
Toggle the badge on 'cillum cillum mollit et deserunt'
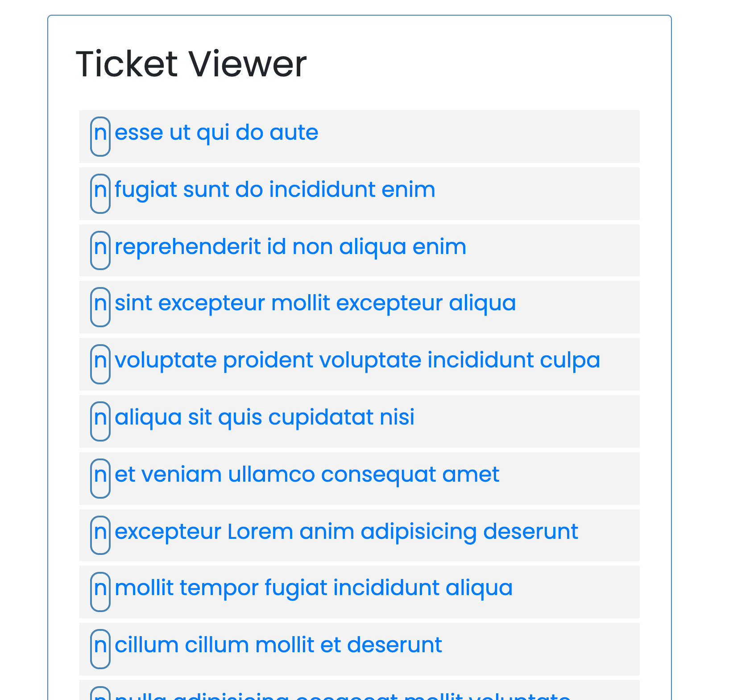tap(100, 650)
